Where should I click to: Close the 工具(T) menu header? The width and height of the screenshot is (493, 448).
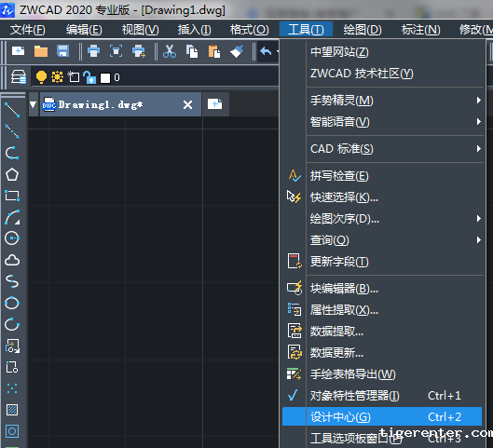[x=306, y=30]
